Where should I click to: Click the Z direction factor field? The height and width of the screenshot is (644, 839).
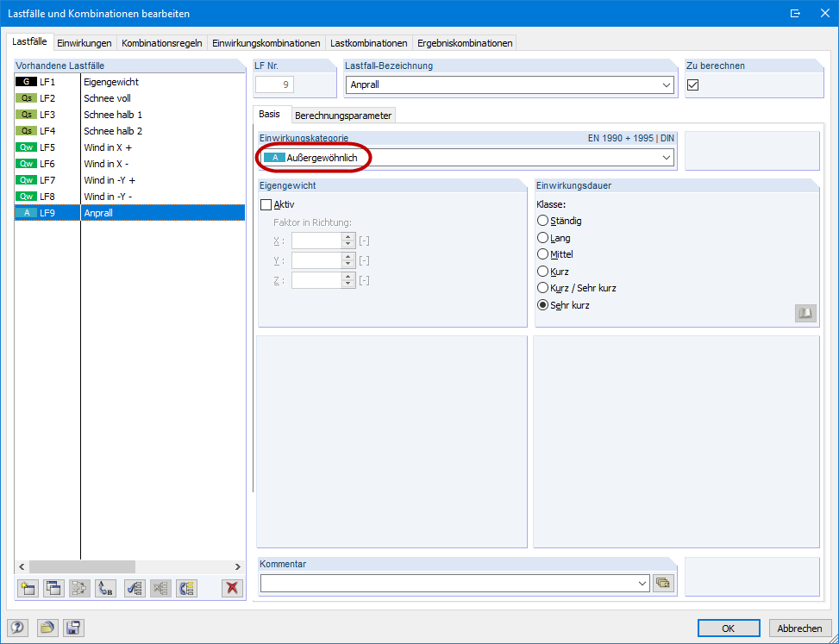click(x=316, y=280)
